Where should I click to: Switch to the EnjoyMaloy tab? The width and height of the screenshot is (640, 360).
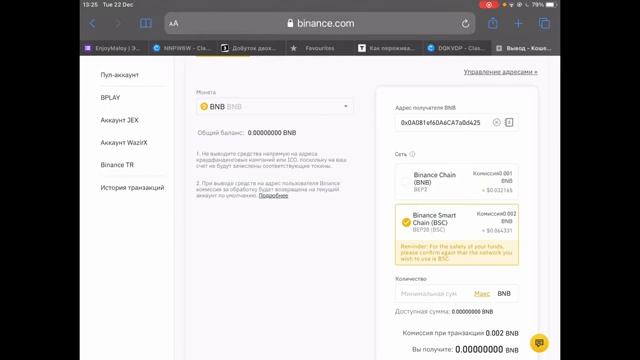[x=114, y=48]
